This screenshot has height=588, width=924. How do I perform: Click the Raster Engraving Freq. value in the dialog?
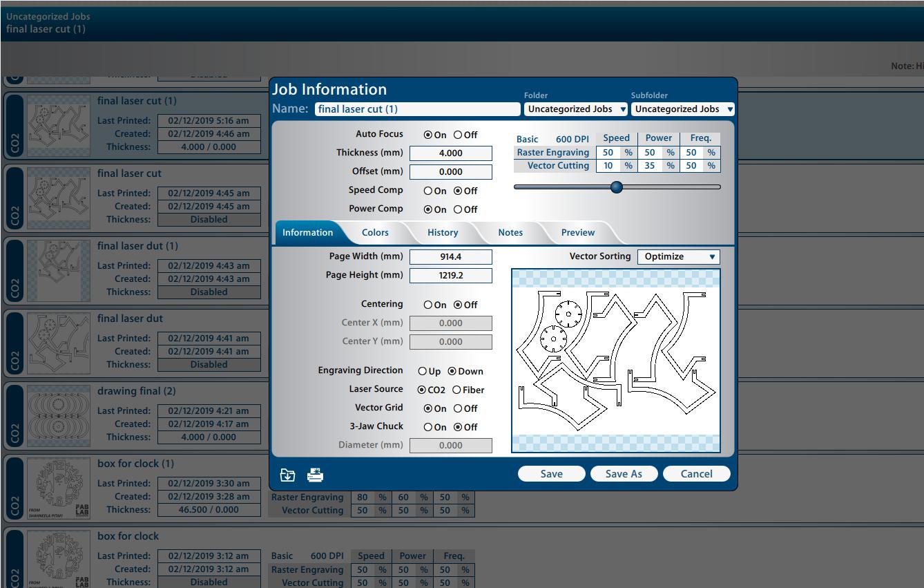pyautogui.click(x=691, y=153)
